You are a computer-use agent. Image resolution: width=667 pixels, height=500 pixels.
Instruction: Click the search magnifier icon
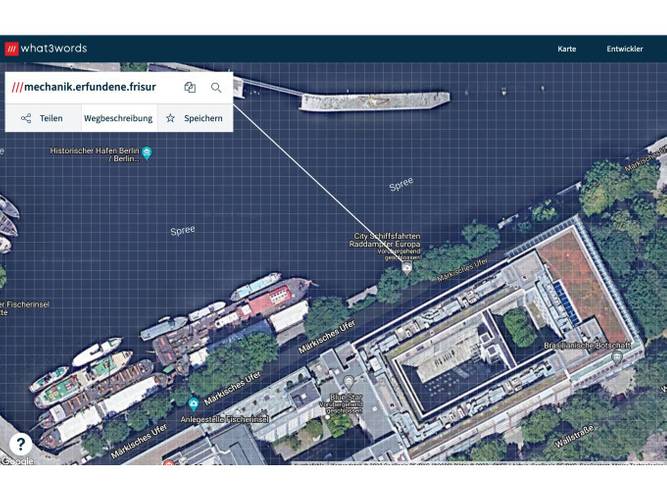tap(216, 88)
